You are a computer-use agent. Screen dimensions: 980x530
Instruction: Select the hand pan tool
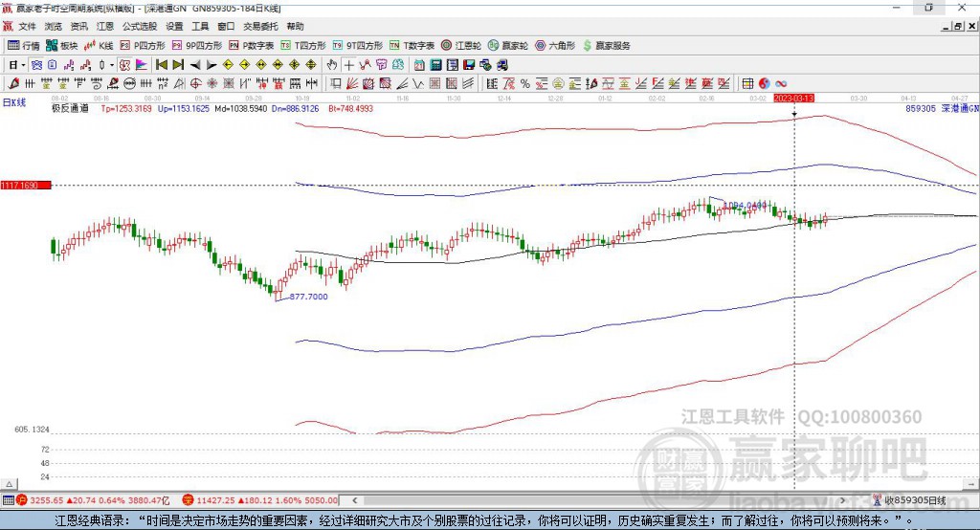coord(332,65)
